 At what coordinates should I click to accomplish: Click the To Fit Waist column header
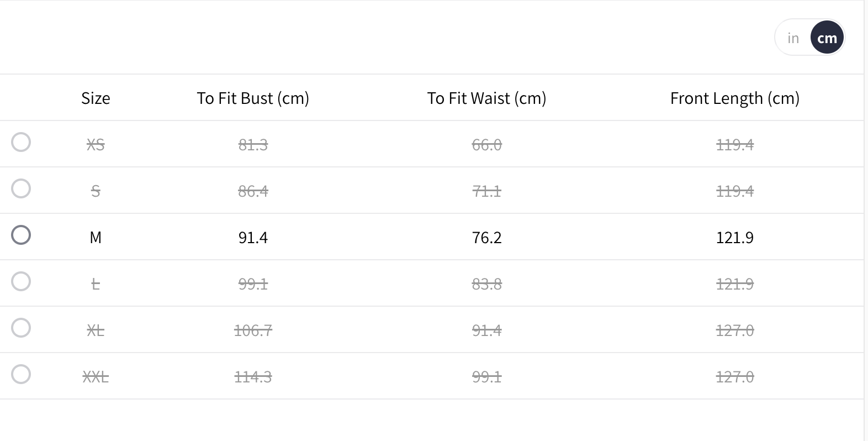tap(486, 98)
